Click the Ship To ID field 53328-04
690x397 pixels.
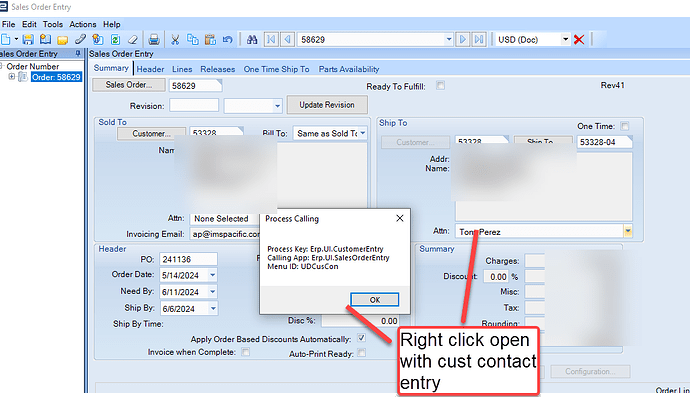click(x=604, y=142)
